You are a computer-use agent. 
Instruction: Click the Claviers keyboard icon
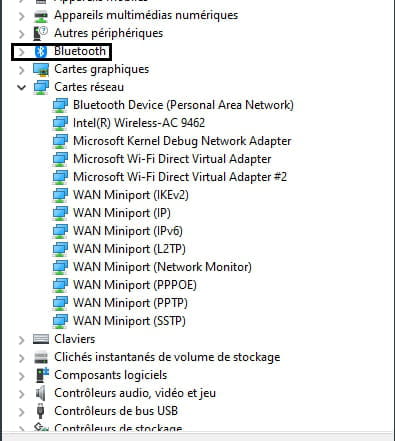pos(41,339)
